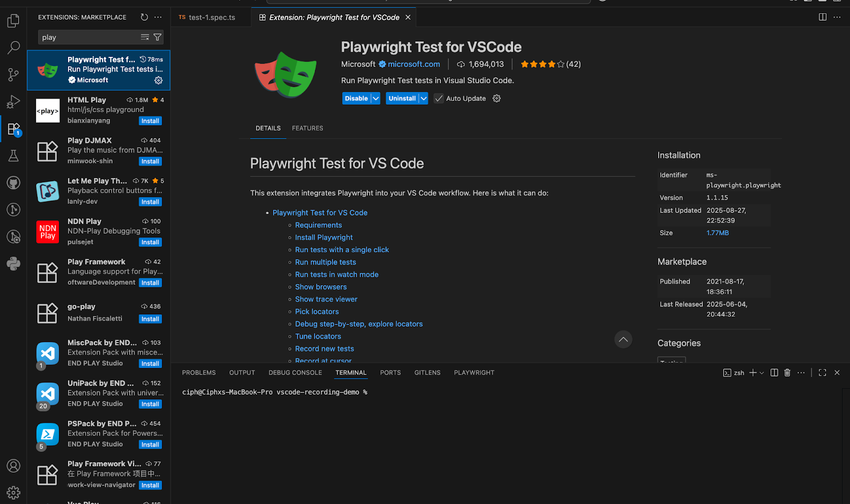Image resolution: width=850 pixels, height=504 pixels.
Task: Switch to the PLAYWRIGHT panel tab
Action: (474, 373)
